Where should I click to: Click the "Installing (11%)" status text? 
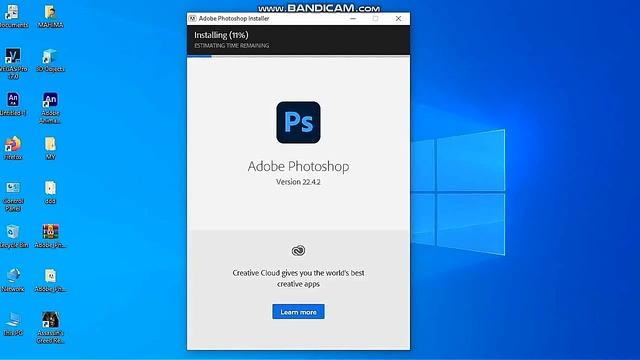(x=221, y=35)
